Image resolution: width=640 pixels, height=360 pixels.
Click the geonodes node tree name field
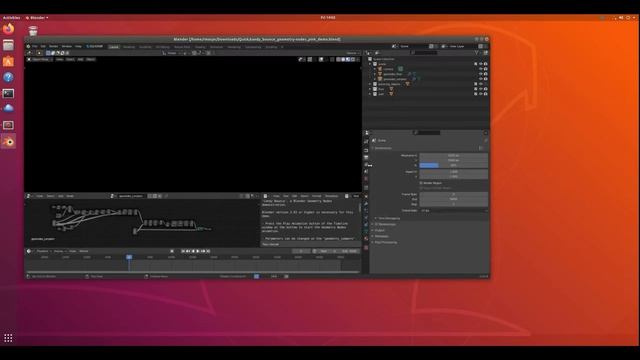click(130, 196)
